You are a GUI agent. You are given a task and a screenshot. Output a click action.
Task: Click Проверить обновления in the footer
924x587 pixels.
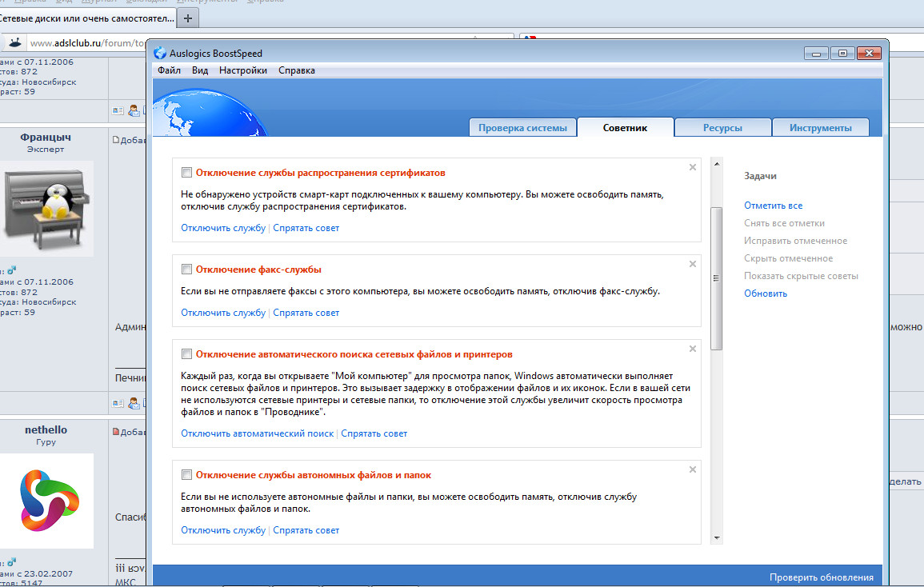[x=821, y=577]
